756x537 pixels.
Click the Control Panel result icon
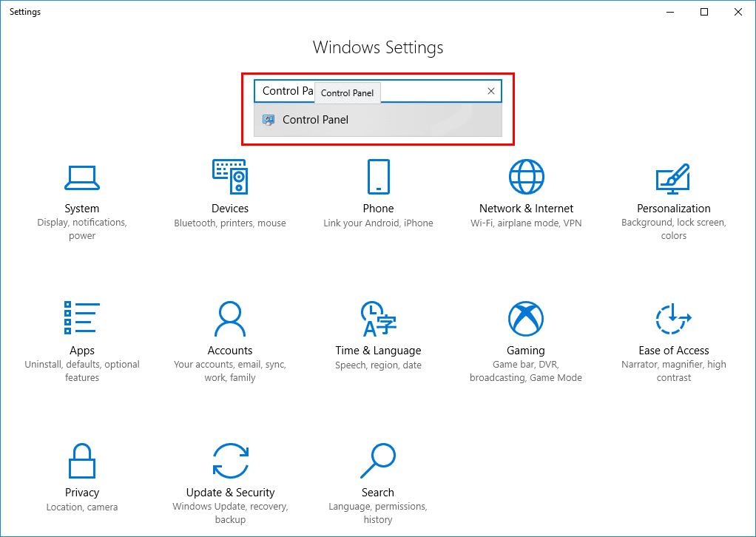269,120
